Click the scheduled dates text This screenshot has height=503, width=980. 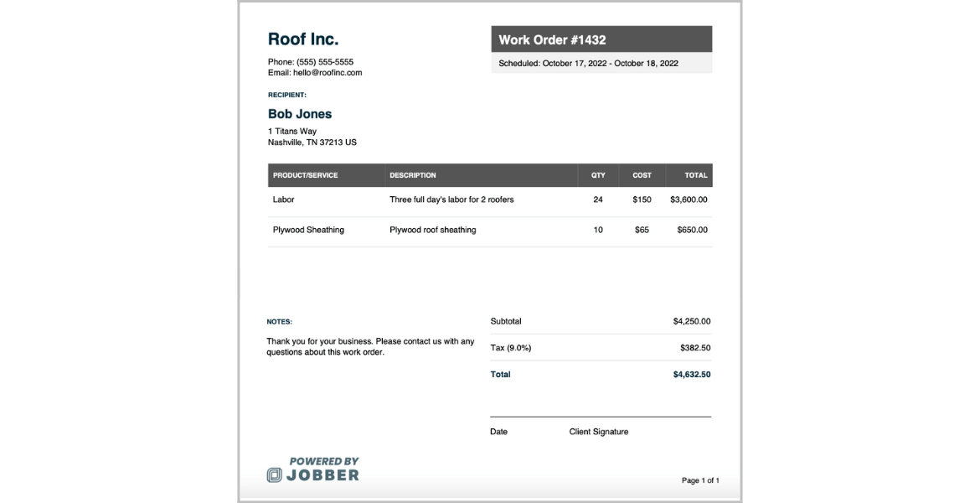[x=588, y=64]
